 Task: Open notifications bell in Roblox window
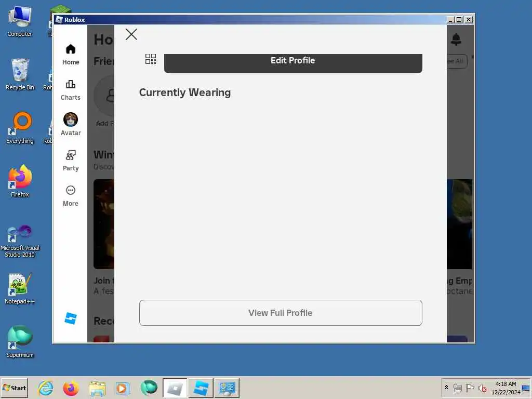click(x=456, y=39)
